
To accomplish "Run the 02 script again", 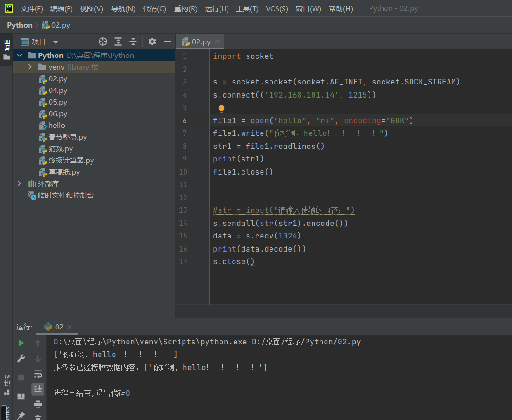I will [21, 343].
